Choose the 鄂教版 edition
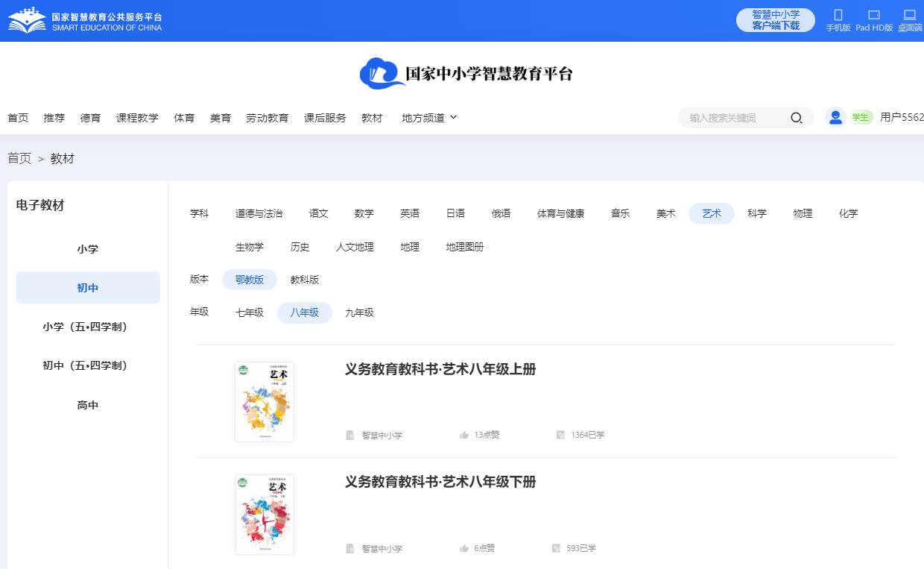The width and height of the screenshot is (924, 569). (250, 280)
